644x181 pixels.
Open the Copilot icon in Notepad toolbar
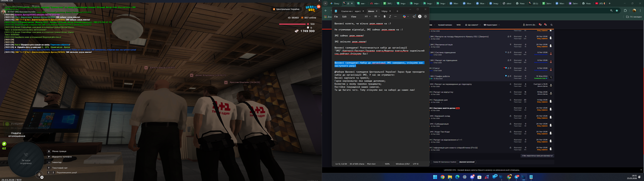click(x=404, y=17)
